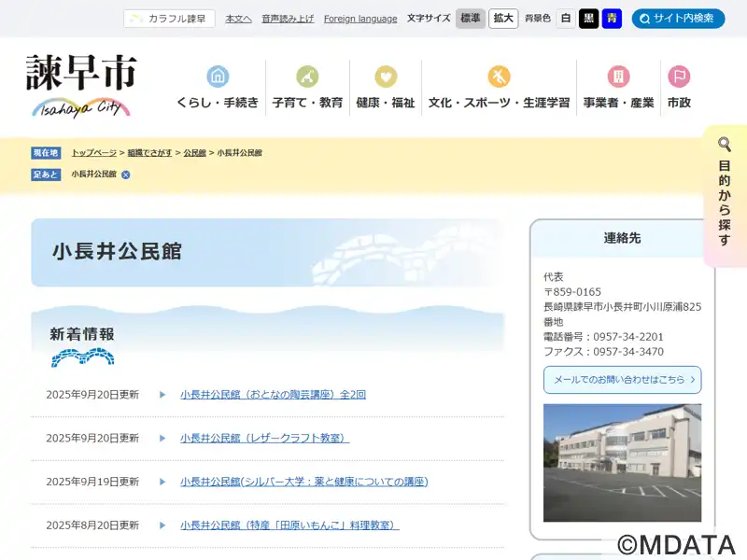Set text size to 標準
The width and height of the screenshot is (747, 560).
471,19
